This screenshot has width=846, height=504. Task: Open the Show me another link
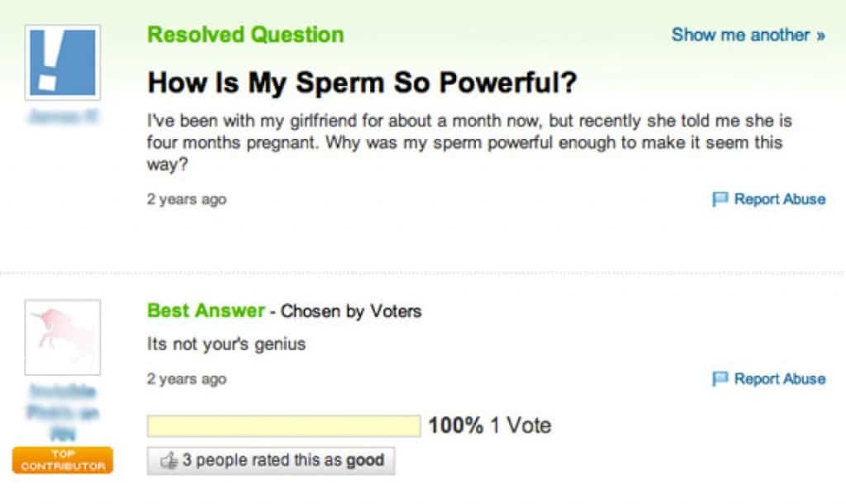(x=748, y=35)
